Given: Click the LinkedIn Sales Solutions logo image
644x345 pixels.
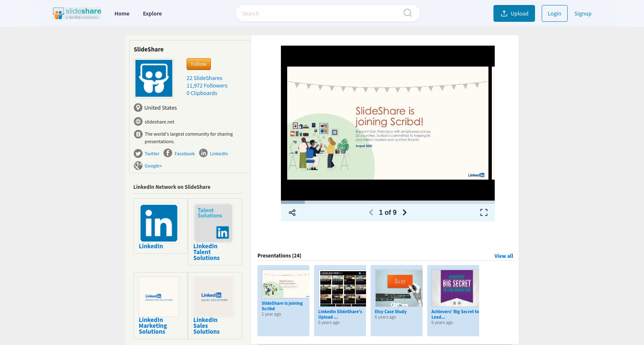Looking at the screenshot, I should point(213,297).
